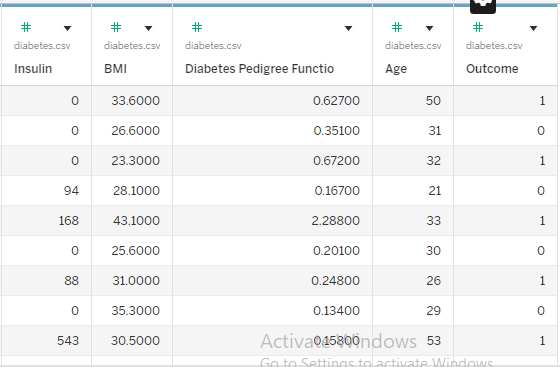The width and height of the screenshot is (560, 367).
Task: Click the BMI value 26.6000
Action: pyautogui.click(x=135, y=131)
